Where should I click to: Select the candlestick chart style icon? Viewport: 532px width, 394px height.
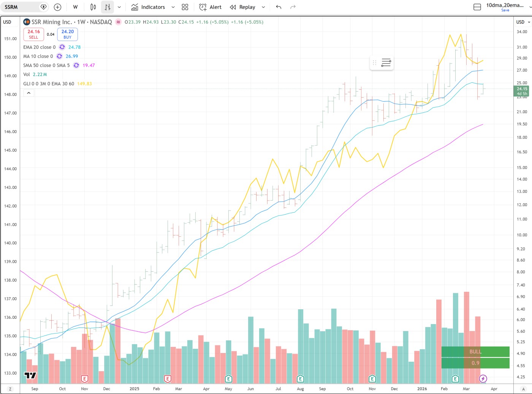pyautogui.click(x=93, y=7)
